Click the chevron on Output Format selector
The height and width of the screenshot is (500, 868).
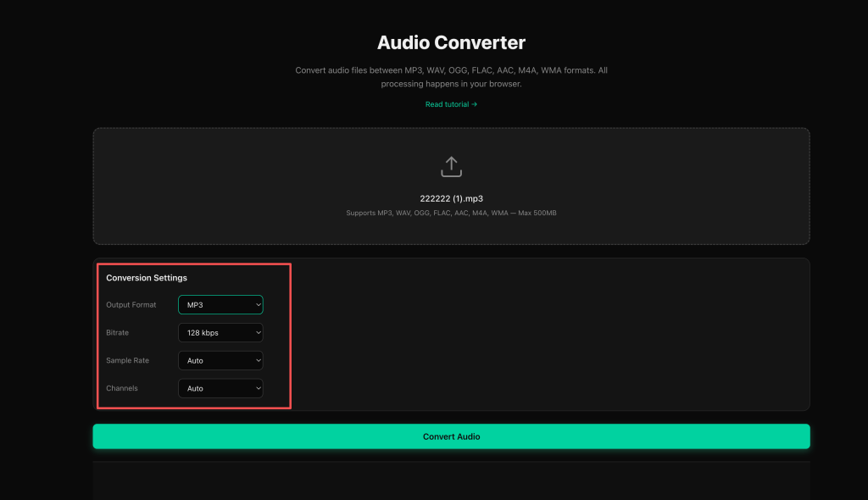point(258,304)
